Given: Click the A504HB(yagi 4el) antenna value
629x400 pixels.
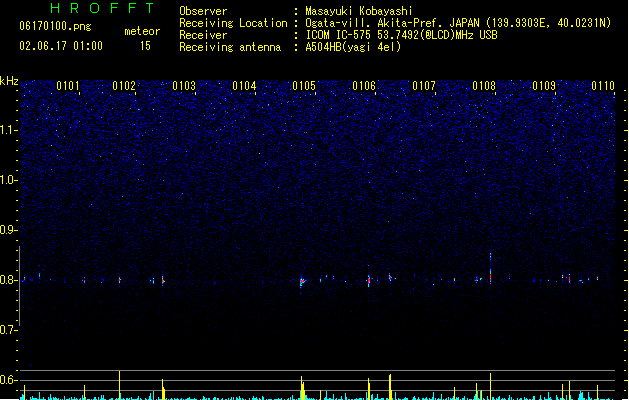Looking at the screenshot, I should (x=353, y=47).
